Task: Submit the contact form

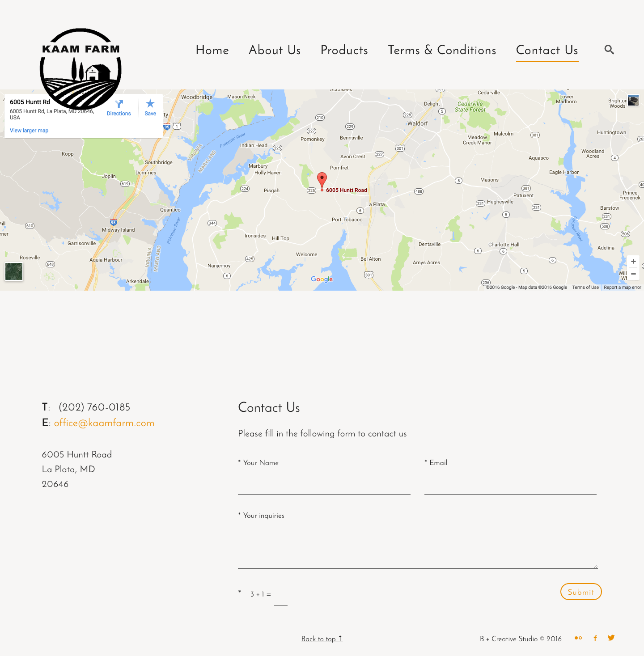Action: (581, 592)
